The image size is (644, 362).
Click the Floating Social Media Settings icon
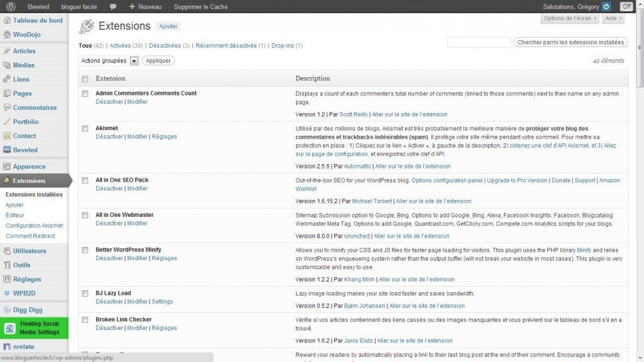tap(10, 328)
